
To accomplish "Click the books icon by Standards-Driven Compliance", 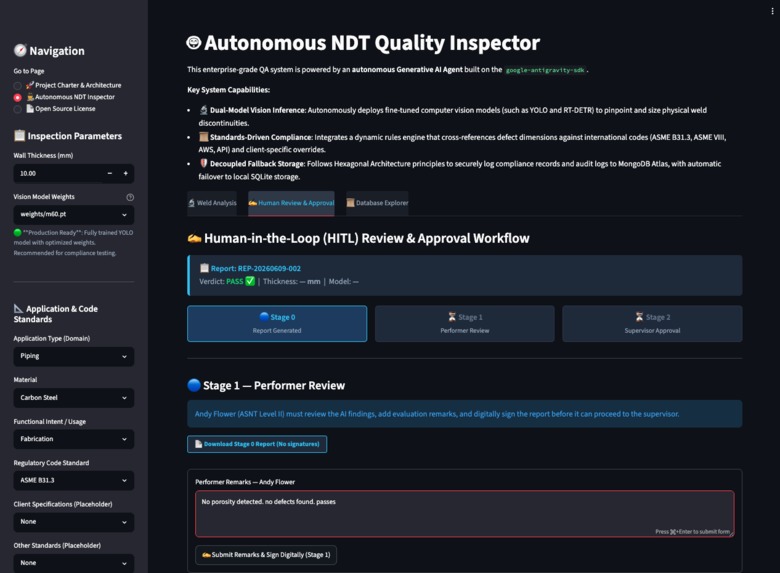I will point(203,137).
